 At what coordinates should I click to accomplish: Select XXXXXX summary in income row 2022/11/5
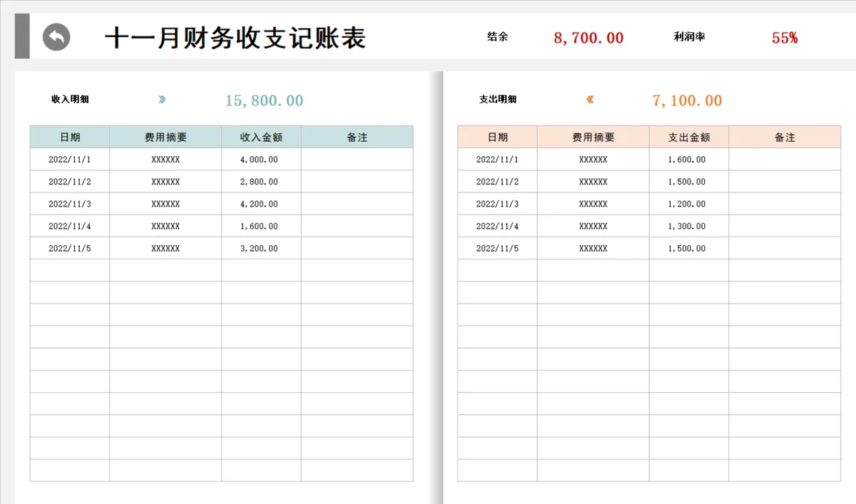point(165,248)
